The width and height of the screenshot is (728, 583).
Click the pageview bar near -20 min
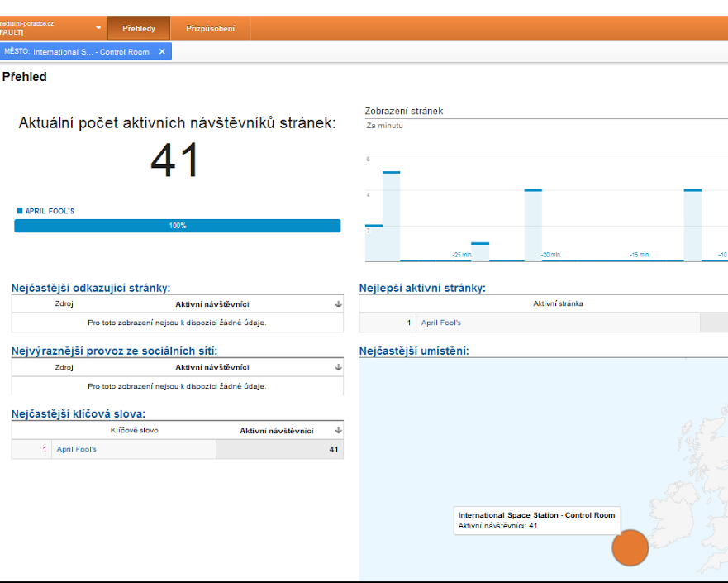pos(533,225)
